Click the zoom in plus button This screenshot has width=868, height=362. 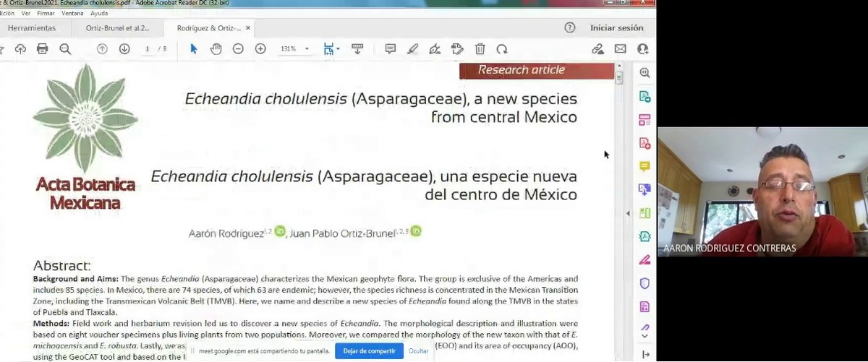click(x=260, y=49)
